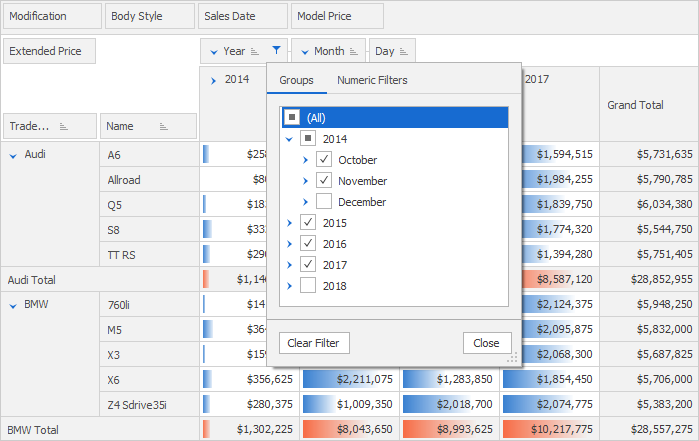Viewport: 699px width, 441px height.
Task: Expand the October tree node
Action: [x=306, y=160]
